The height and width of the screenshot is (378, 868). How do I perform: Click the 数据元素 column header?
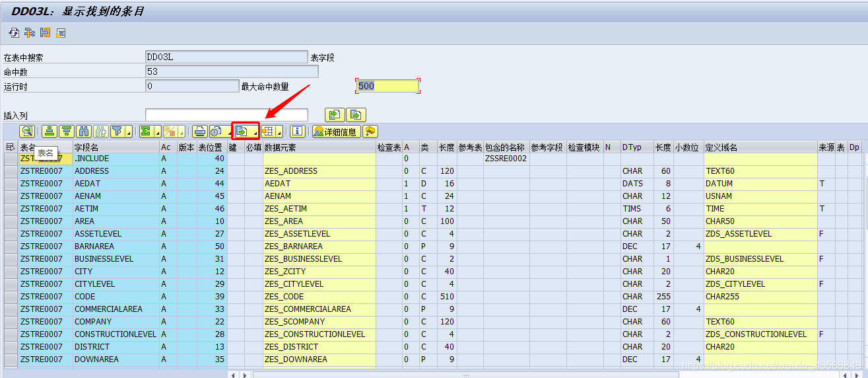coord(319,147)
